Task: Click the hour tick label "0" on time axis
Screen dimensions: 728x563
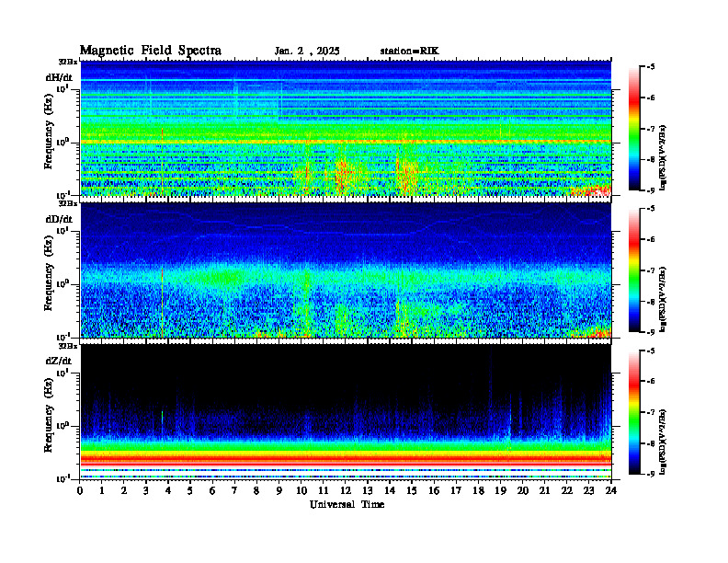Action: click(x=80, y=491)
